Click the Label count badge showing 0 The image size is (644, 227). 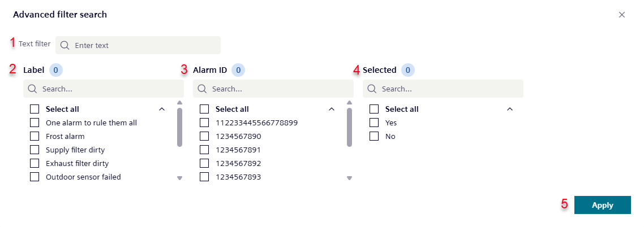56,70
